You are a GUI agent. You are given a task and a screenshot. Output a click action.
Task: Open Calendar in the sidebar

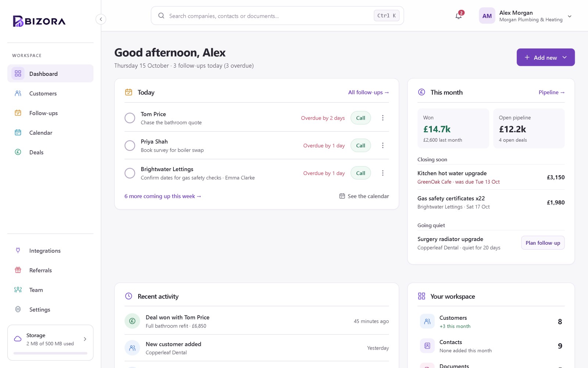pos(50,132)
